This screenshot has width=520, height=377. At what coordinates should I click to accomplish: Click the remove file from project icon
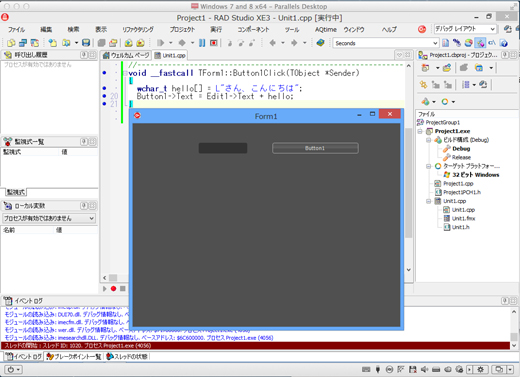click(140, 43)
